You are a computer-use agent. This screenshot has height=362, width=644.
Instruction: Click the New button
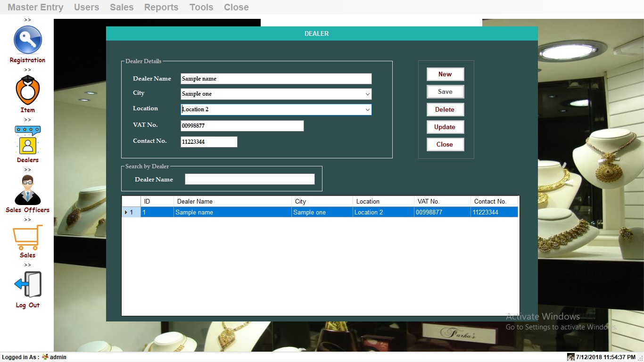coord(445,74)
